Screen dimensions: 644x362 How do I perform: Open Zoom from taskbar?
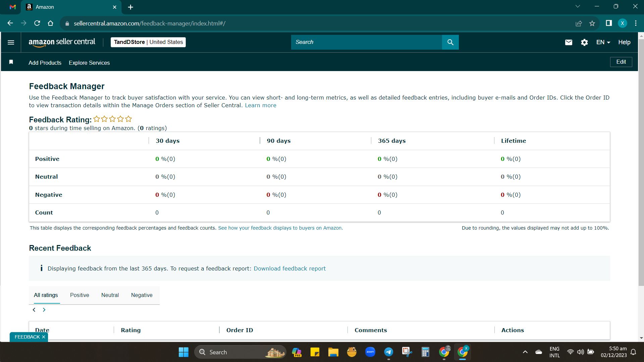370,352
